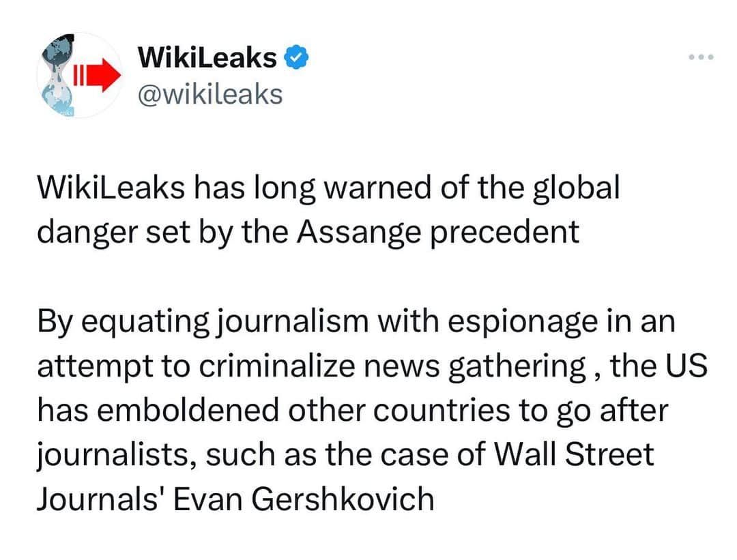Click the first paragraph about Assange precedent
This screenshot has width=737, height=560.
tap(328, 209)
